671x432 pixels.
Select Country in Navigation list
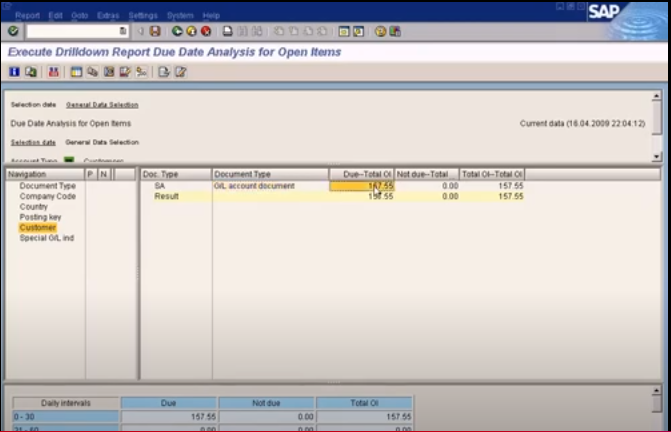(x=33, y=207)
